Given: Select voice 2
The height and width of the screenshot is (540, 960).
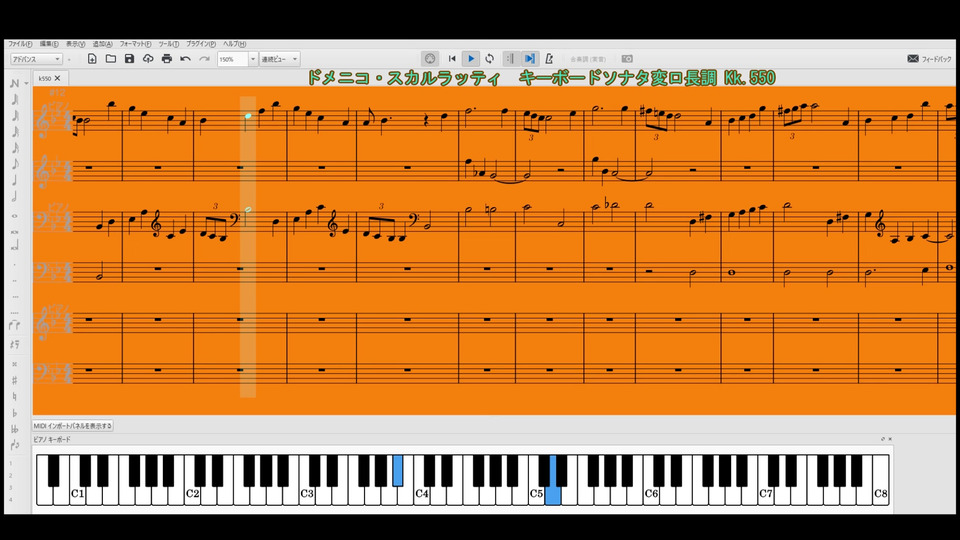Looking at the screenshot, I should pyautogui.click(x=10, y=476).
